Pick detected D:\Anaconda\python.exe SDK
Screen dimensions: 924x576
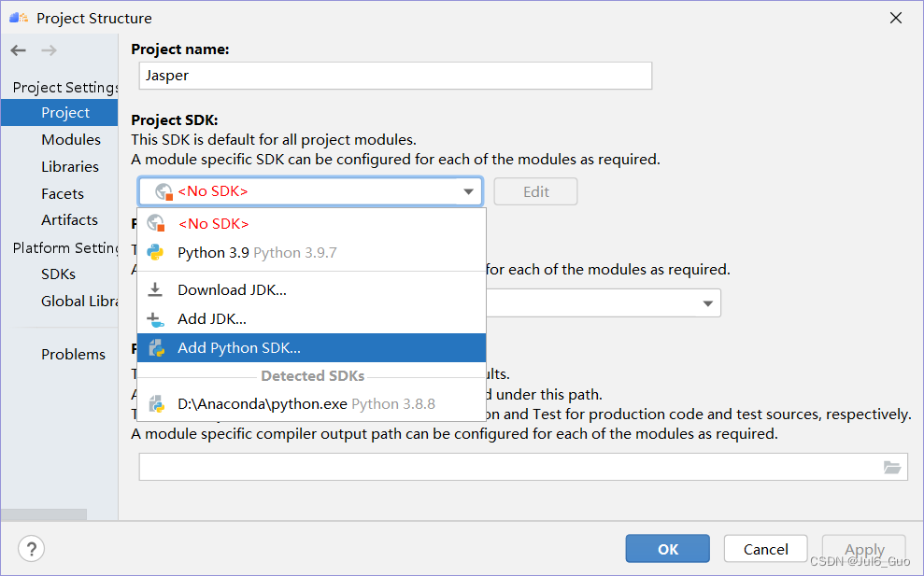click(x=311, y=404)
